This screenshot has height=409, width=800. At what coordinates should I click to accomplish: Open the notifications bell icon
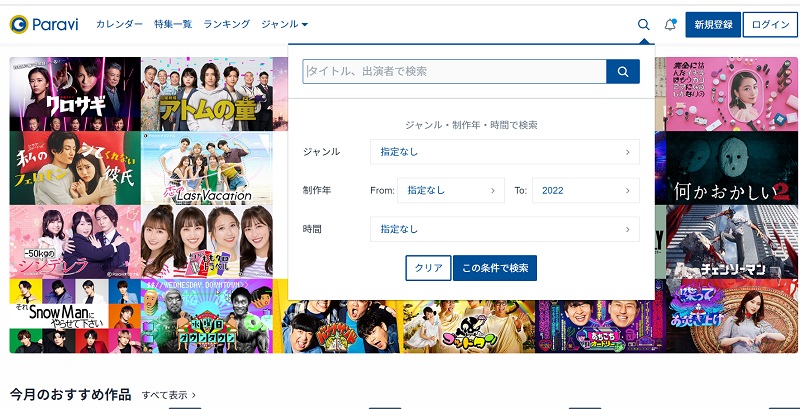(x=670, y=24)
